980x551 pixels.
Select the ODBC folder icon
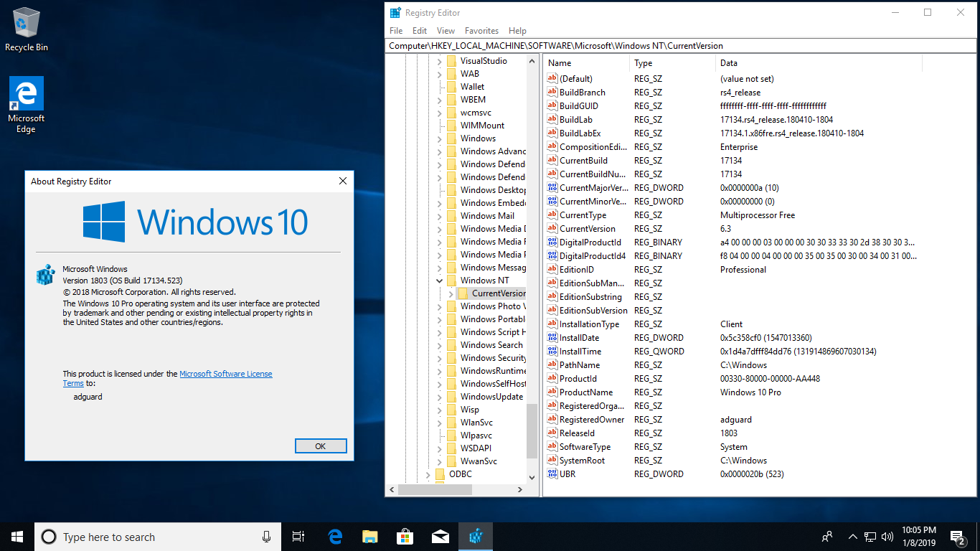(440, 474)
